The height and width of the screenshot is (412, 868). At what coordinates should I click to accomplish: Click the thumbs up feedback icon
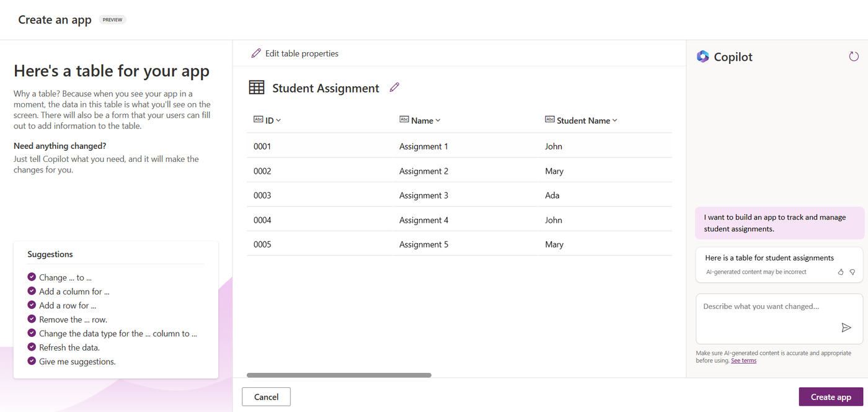point(841,272)
